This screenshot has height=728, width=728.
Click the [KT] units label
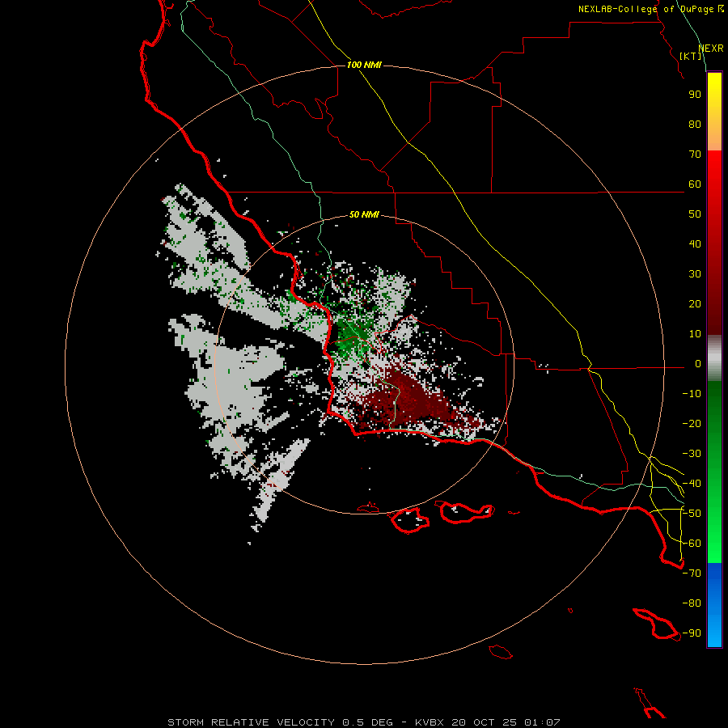[x=691, y=56]
